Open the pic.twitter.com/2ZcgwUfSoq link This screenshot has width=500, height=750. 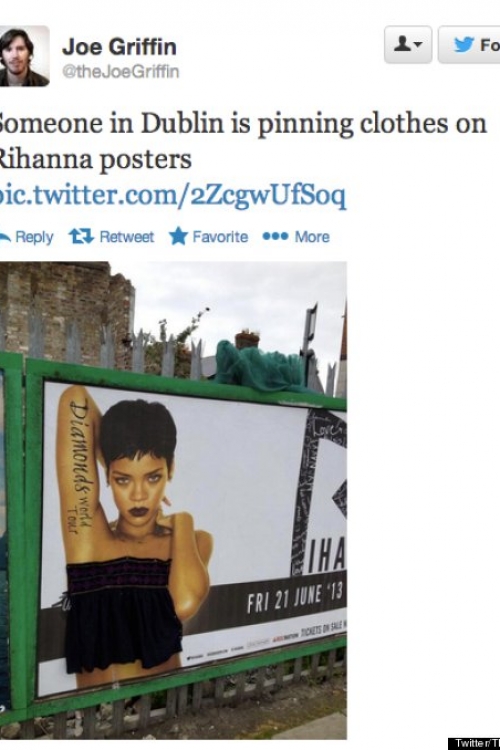173,196
